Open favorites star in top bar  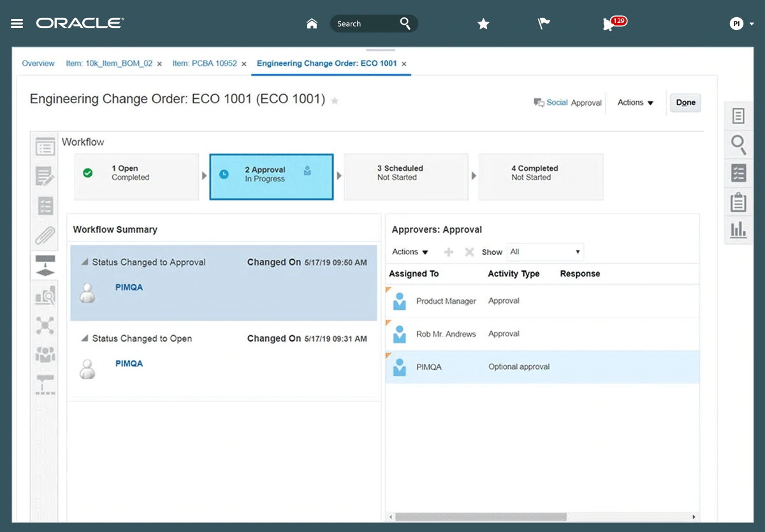tap(483, 24)
